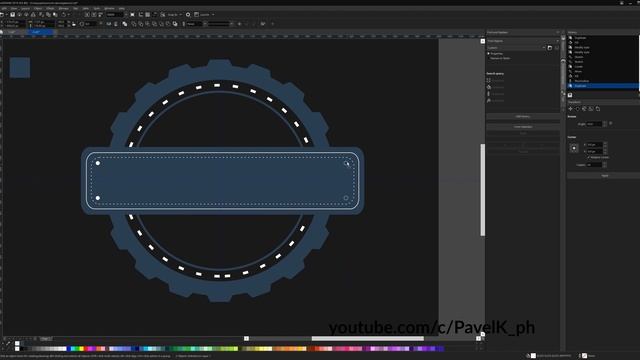Screen dimensions: 640x360
Task: Open Options via the gear icon
Action: pos(188,15)
